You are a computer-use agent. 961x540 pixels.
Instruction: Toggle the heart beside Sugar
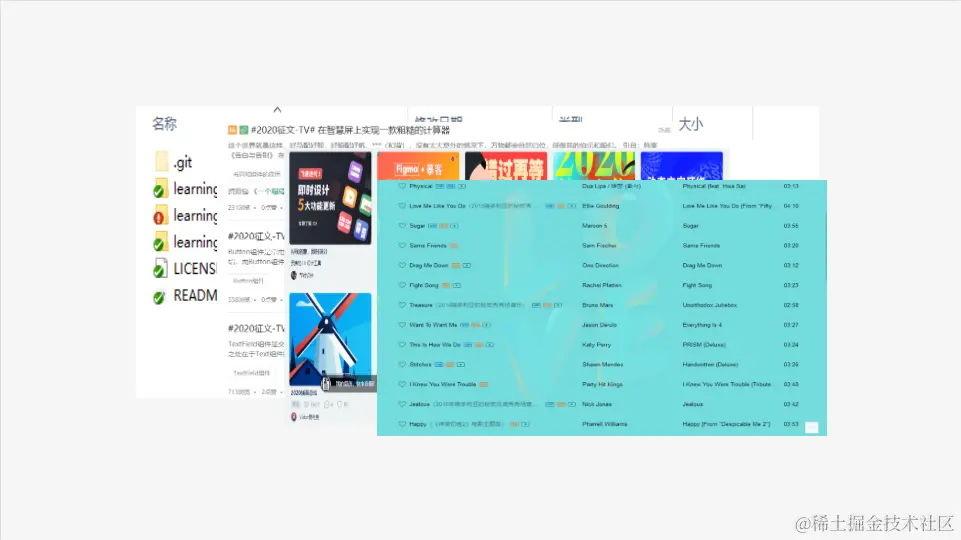click(402, 226)
